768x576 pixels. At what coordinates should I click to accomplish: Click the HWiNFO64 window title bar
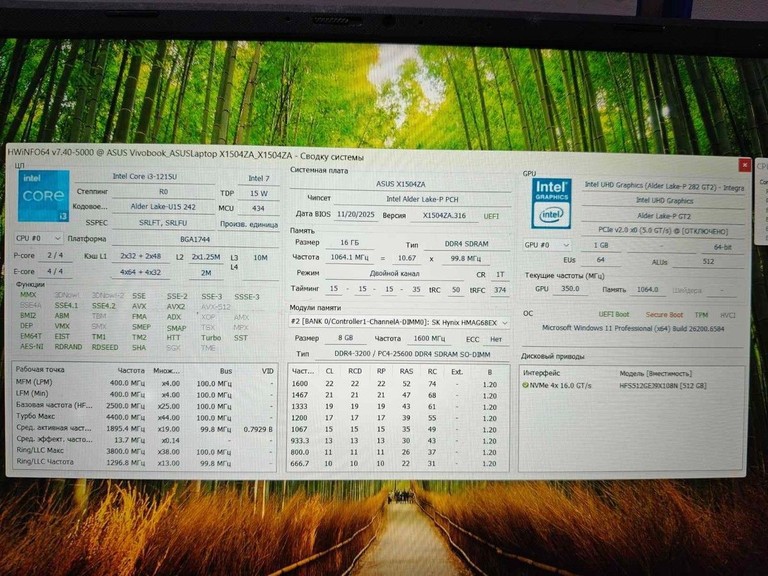[371, 155]
